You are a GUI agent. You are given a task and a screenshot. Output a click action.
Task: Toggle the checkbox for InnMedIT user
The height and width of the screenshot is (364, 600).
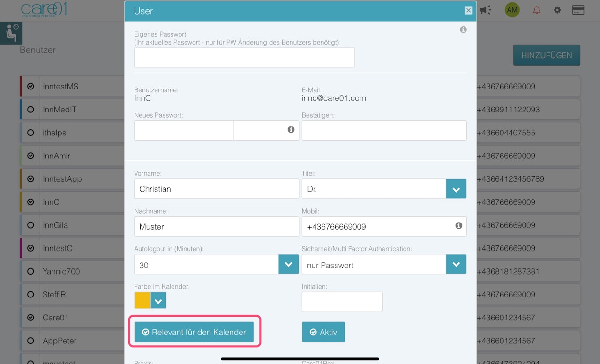click(30, 110)
